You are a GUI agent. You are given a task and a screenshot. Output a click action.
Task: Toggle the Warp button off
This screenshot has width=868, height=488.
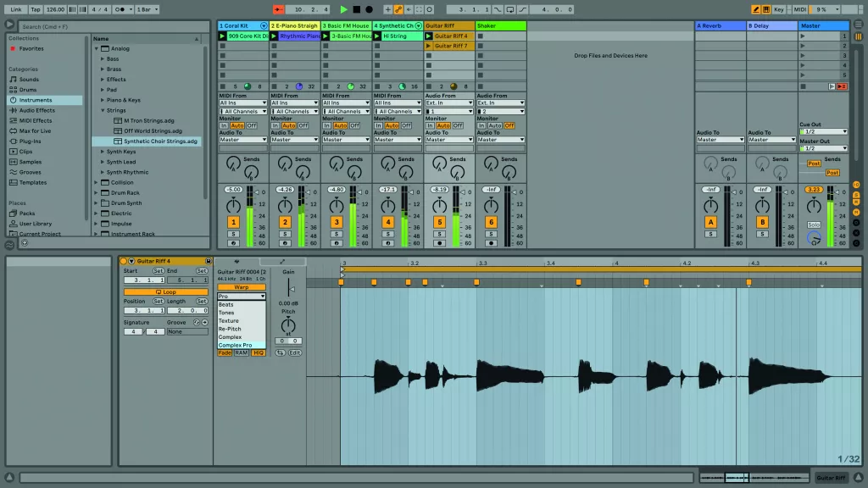[242, 287]
